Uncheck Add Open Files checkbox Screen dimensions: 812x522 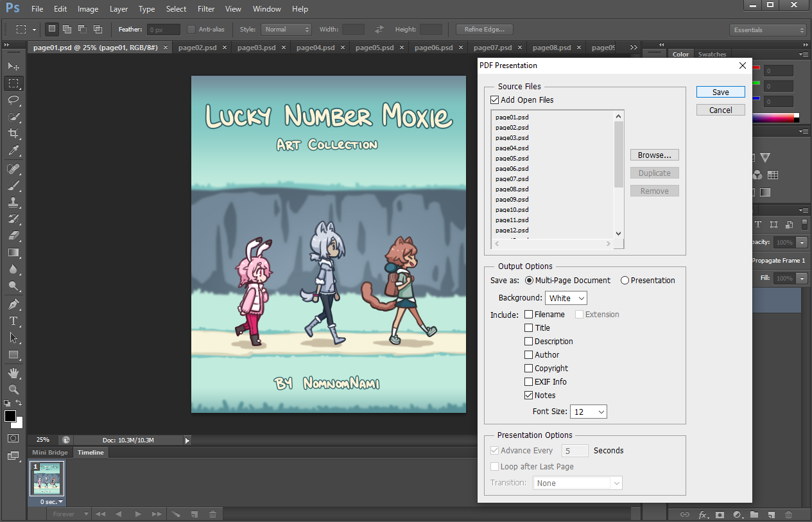494,100
